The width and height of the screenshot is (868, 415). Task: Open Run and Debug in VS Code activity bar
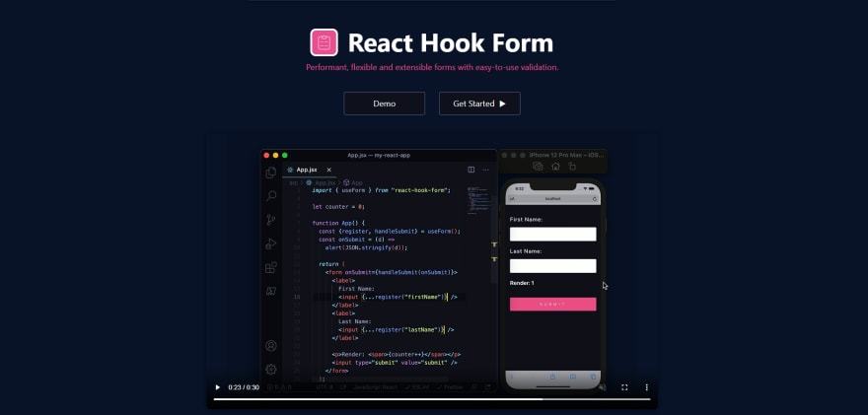270,243
